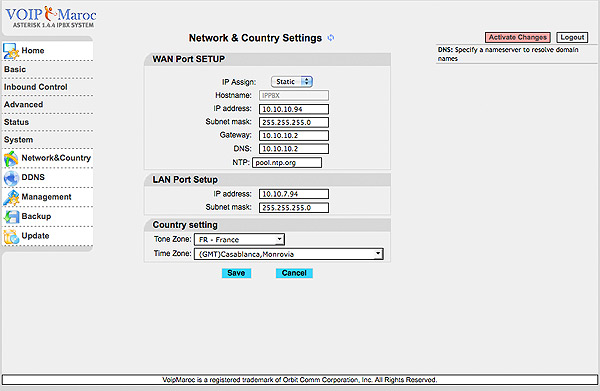Screen dimensions: 600x391
Task: Click the LAN Port Setup heading
Action: pos(185,180)
